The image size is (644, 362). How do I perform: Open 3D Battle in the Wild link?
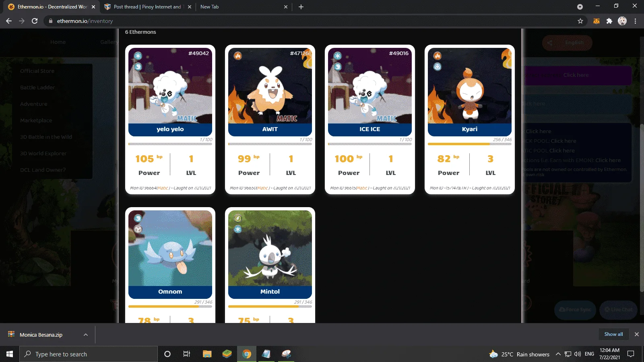click(x=46, y=137)
